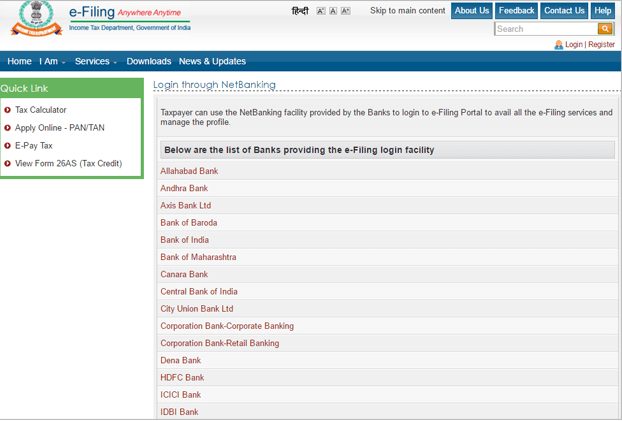This screenshot has width=622, height=421.
Task: Click the Register link
Action: 601,44
